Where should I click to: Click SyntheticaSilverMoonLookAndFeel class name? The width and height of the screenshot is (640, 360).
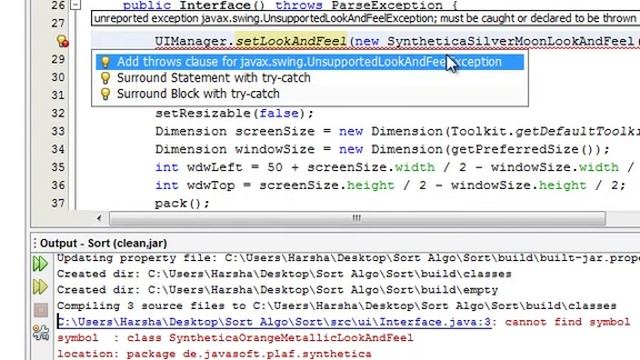coord(510,42)
